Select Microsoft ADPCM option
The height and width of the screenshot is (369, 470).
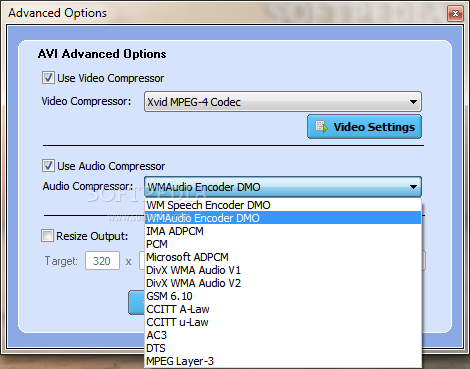click(283, 257)
